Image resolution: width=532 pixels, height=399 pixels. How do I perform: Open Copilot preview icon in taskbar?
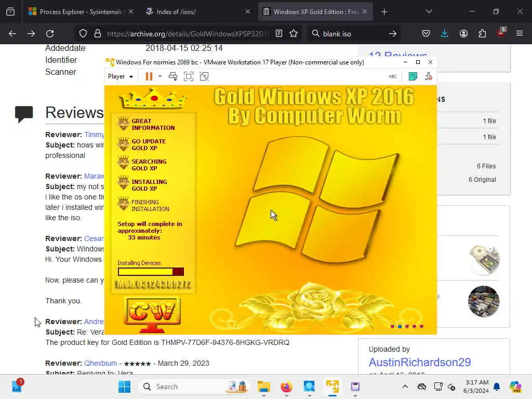pos(515,387)
